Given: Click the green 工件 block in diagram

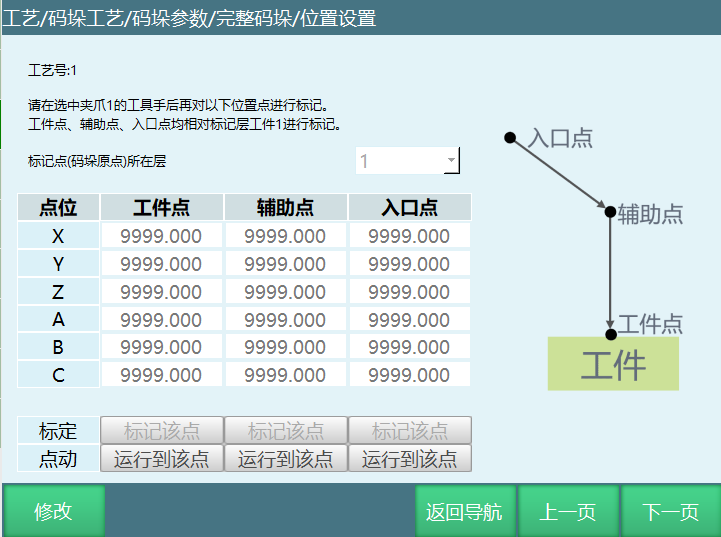Looking at the screenshot, I should (613, 364).
